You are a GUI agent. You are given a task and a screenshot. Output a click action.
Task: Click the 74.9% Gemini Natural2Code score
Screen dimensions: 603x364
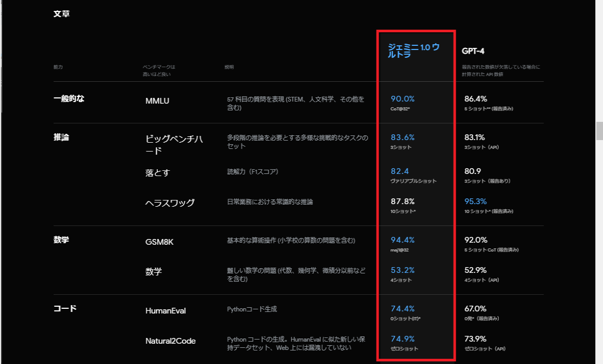(x=403, y=339)
